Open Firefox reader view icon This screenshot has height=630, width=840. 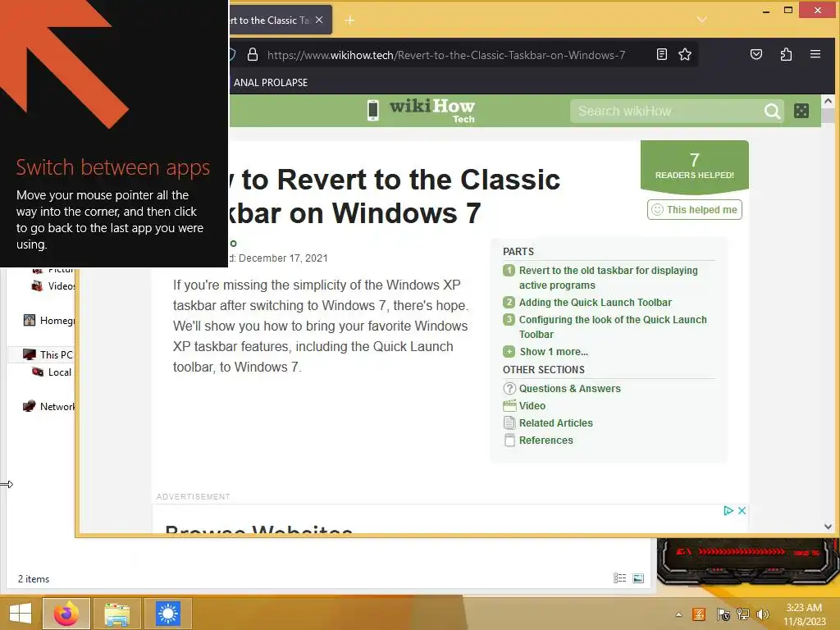click(662, 54)
